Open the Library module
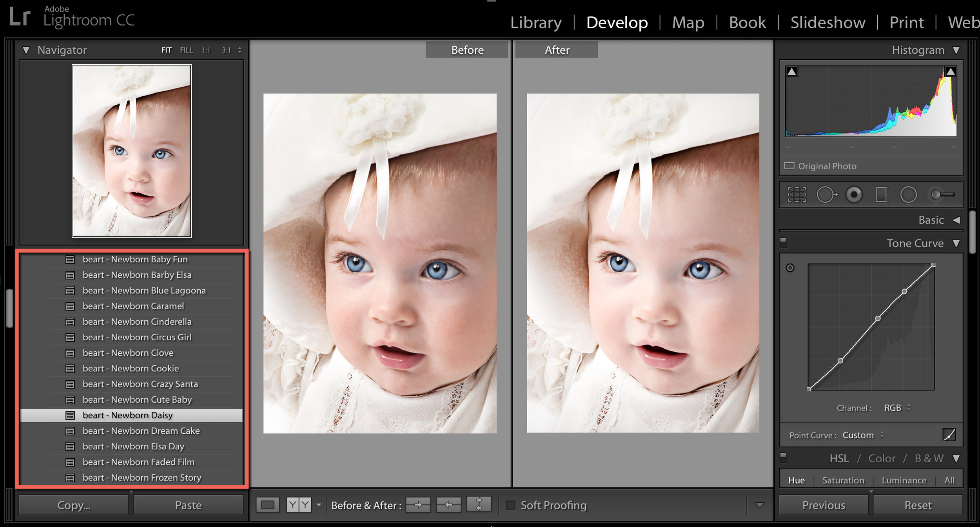Image resolution: width=980 pixels, height=527 pixels. click(x=535, y=22)
